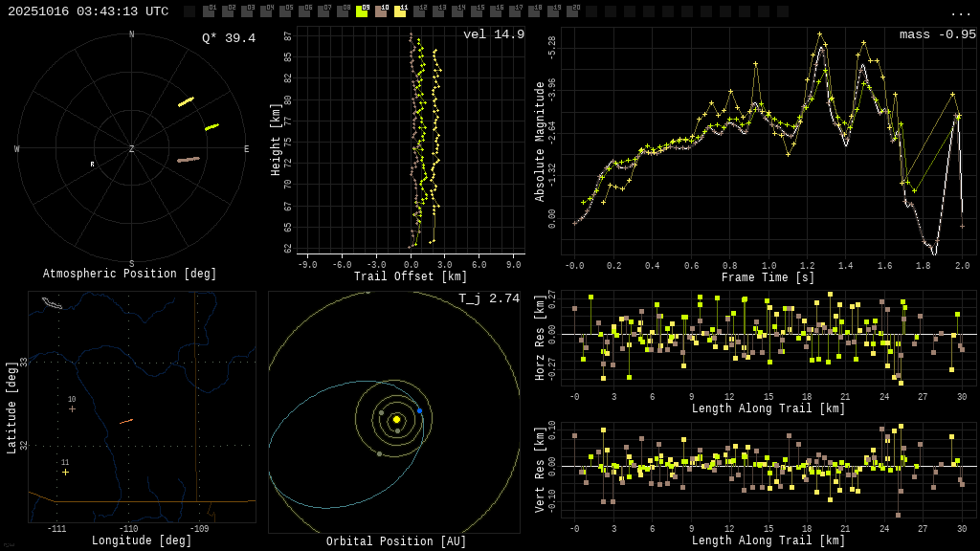
Task: Toggle station 09 green indicator box
Action: coord(362,11)
